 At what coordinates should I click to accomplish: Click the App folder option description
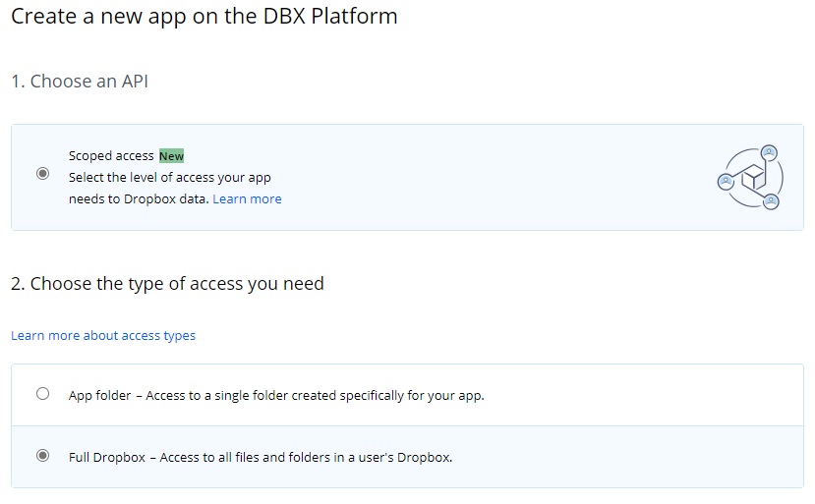point(276,396)
